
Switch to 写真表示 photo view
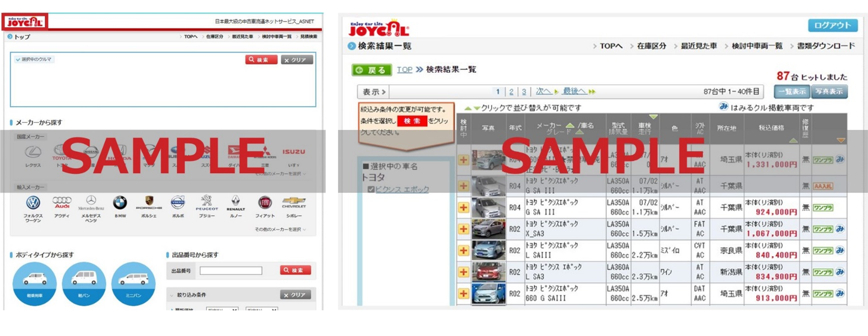829,92
